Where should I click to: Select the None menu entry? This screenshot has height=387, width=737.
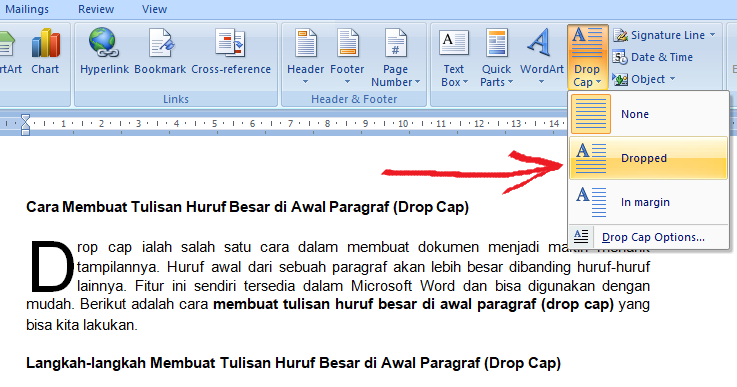point(649,114)
